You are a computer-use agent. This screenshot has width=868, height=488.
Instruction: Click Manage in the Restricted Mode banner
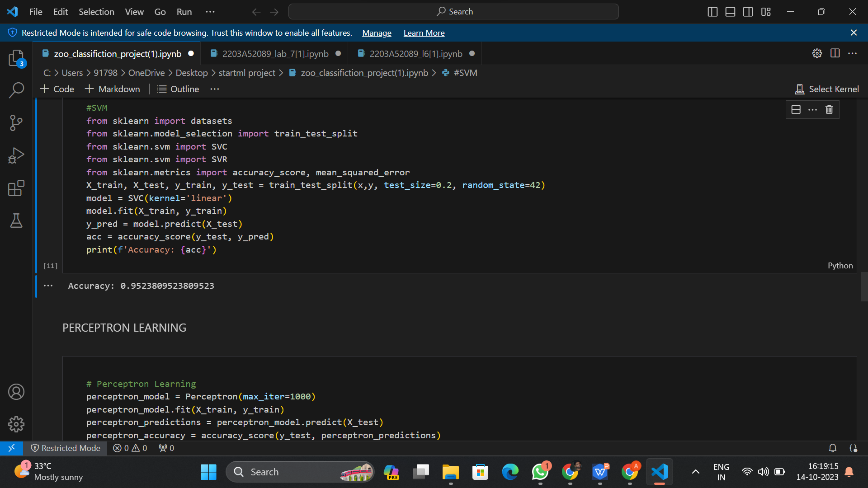(377, 33)
